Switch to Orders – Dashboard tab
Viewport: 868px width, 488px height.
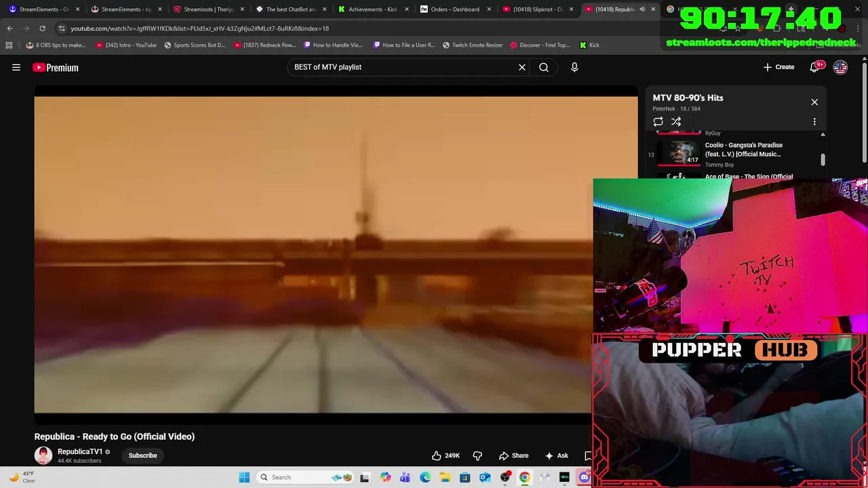point(454,9)
